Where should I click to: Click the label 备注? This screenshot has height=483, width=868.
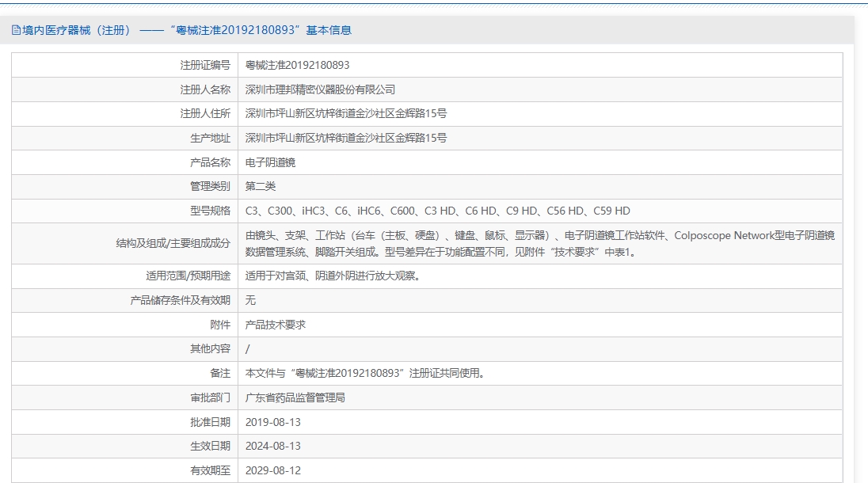[219, 374]
